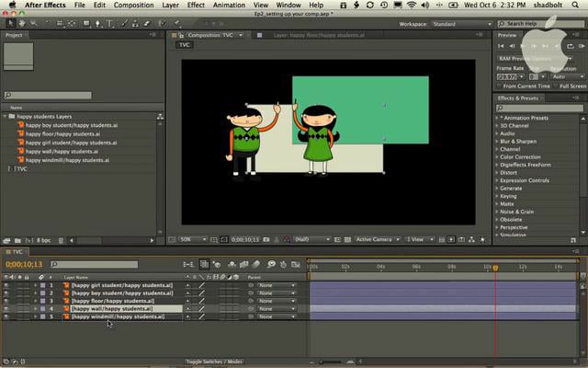Click the TVC breadcrumb button in viewer
Image resolution: width=588 pixels, height=368 pixels.
184,45
